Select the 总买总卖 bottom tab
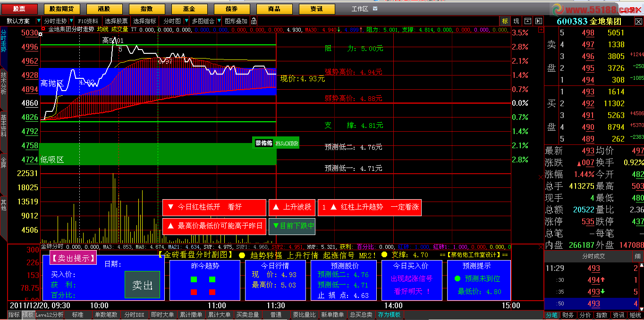This screenshot has height=320, width=644. pos(361,315)
